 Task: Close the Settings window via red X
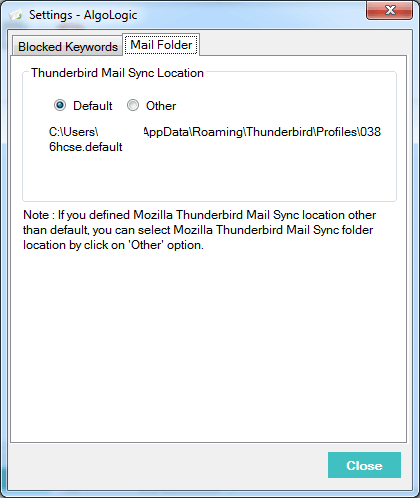pyautogui.click(x=389, y=10)
